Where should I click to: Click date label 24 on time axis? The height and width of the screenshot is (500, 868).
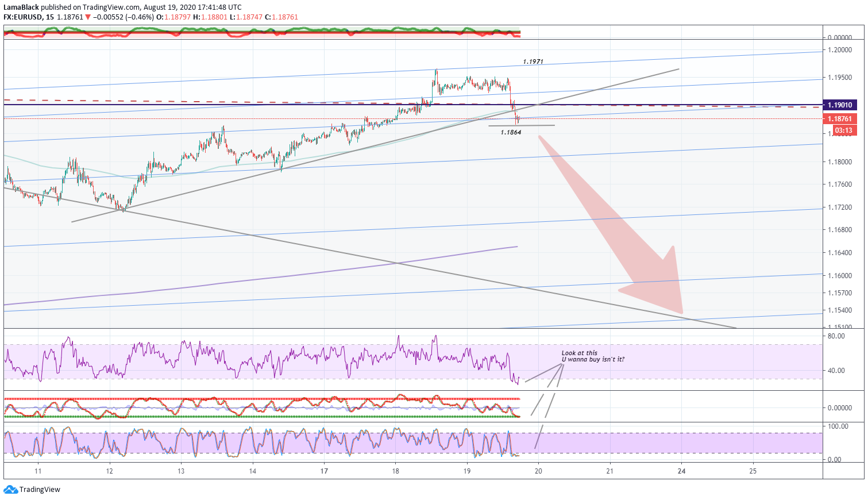[x=682, y=471]
